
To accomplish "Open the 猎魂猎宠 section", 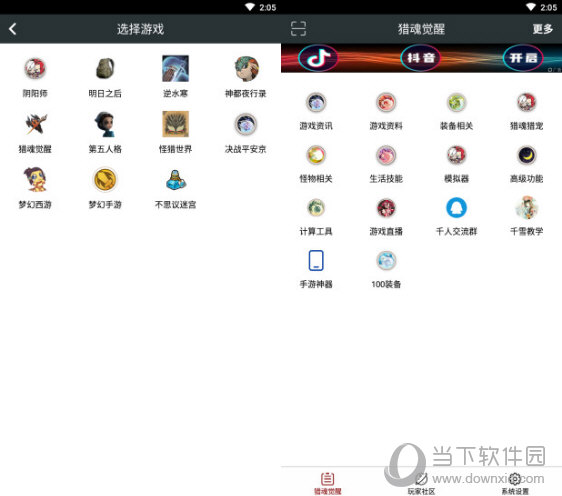I will 527,102.
